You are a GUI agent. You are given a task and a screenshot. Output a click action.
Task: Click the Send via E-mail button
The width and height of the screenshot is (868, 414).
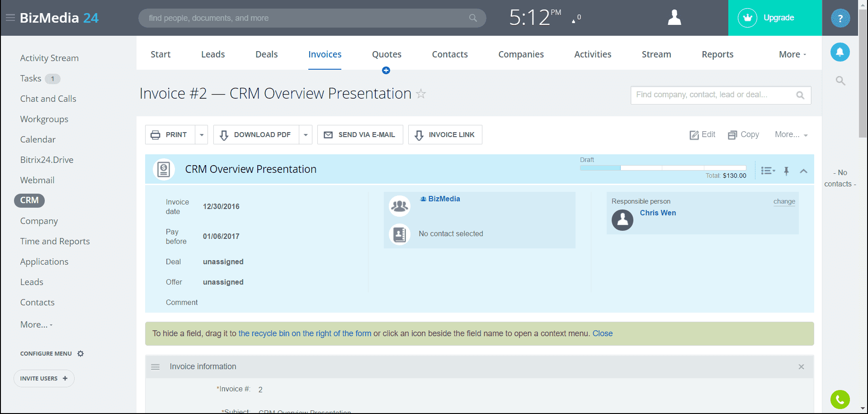pyautogui.click(x=360, y=135)
